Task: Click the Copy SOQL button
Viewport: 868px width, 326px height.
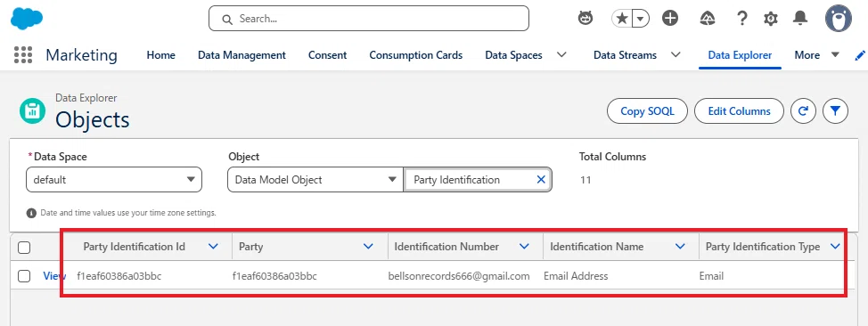Action: (x=647, y=111)
